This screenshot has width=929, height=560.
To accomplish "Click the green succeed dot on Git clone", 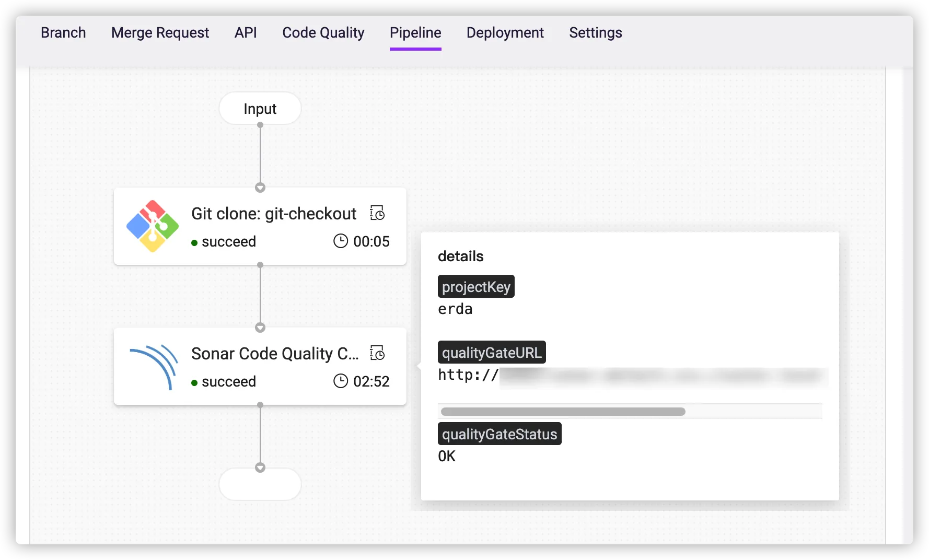I will (x=194, y=242).
